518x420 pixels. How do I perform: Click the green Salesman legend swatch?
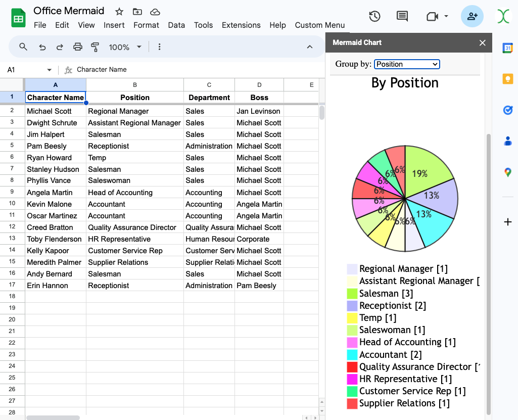pyautogui.click(x=352, y=294)
